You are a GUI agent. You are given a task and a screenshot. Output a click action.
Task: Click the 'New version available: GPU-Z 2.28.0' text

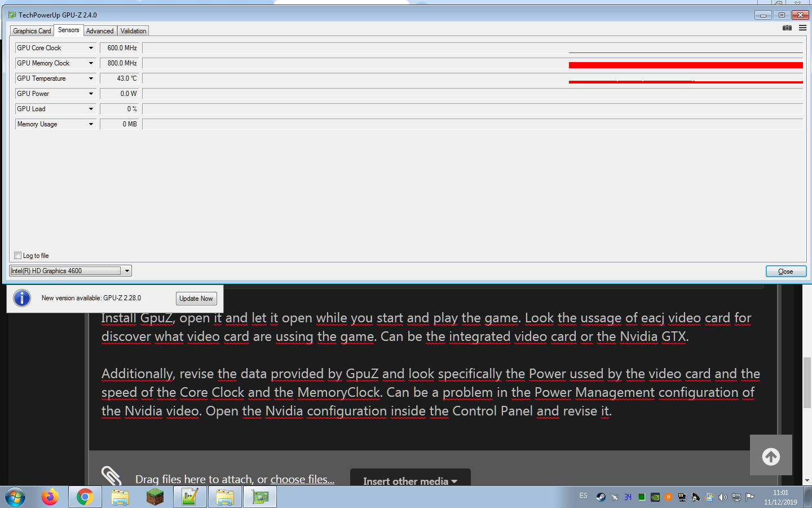91,298
